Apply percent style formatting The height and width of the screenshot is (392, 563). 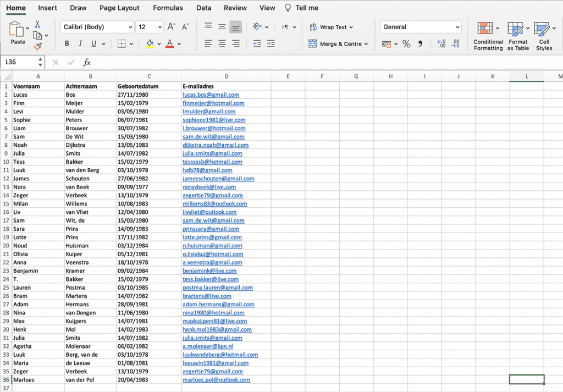pos(406,44)
